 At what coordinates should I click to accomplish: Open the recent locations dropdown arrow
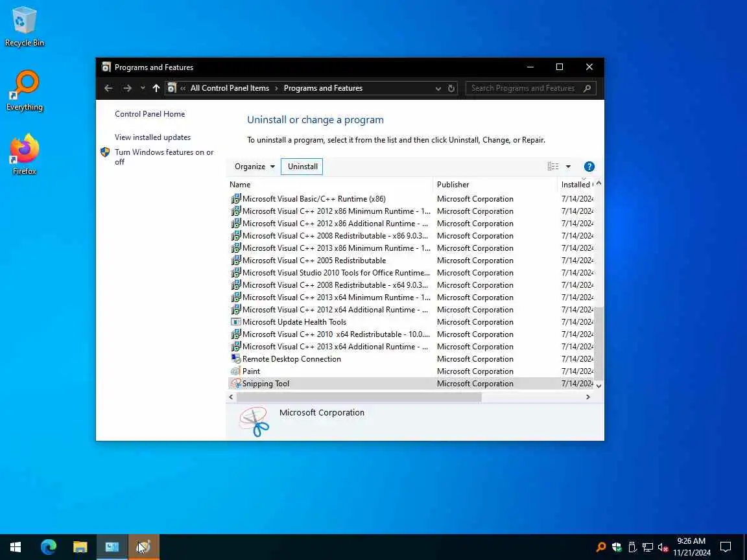(x=143, y=88)
